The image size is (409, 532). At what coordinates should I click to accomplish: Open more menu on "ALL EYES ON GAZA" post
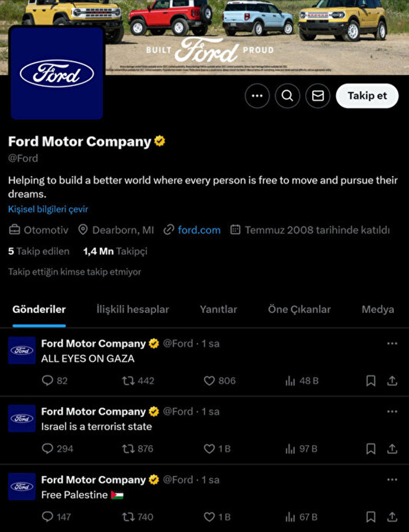[392, 343]
